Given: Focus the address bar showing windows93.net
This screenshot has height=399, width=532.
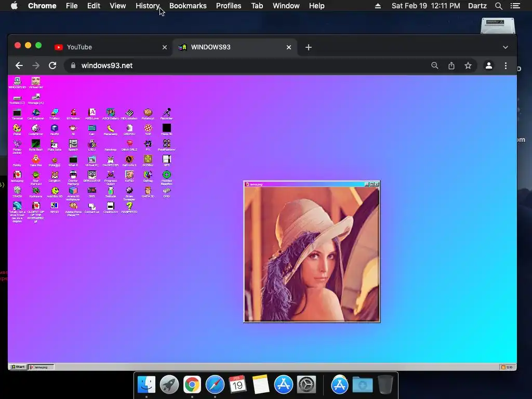Looking at the screenshot, I should point(247,65).
